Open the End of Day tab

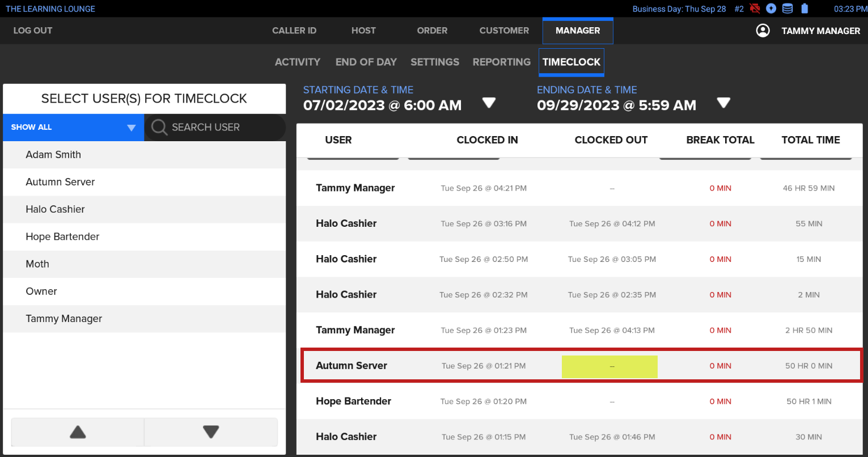[x=366, y=62]
